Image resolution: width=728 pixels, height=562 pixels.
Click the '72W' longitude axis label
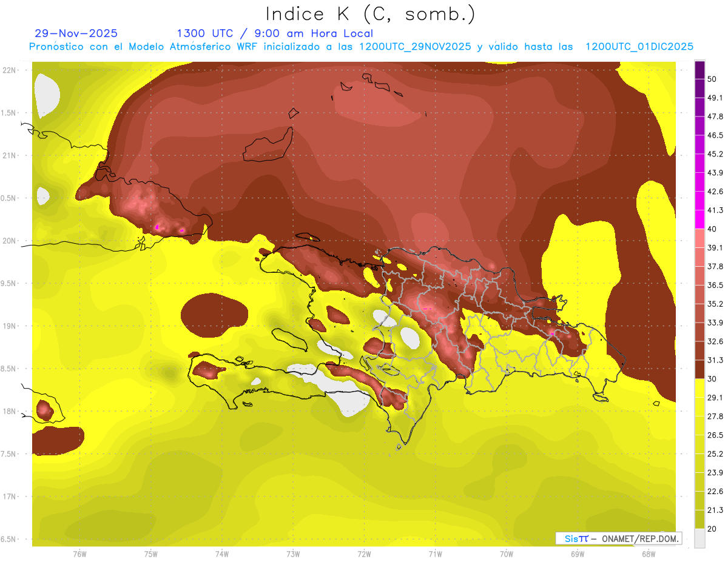pyautogui.click(x=364, y=554)
